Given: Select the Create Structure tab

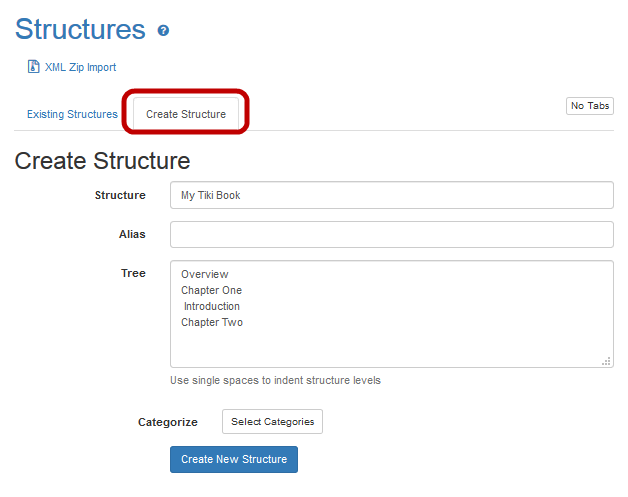Looking at the screenshot, I should tap(186, 114).
